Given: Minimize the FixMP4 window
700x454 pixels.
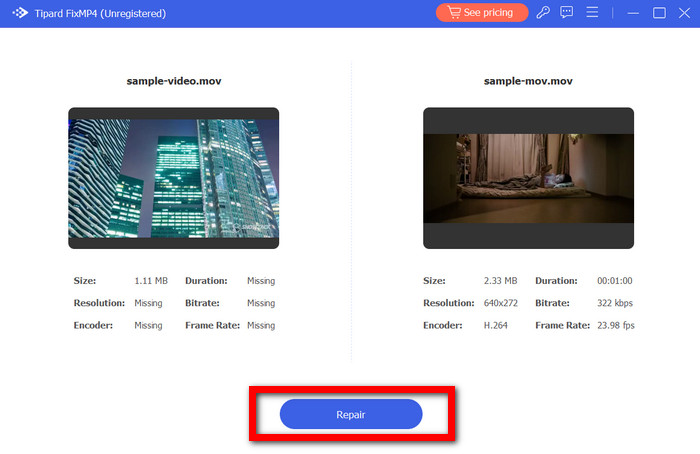Looking at the screenshot, I should 633,13.
